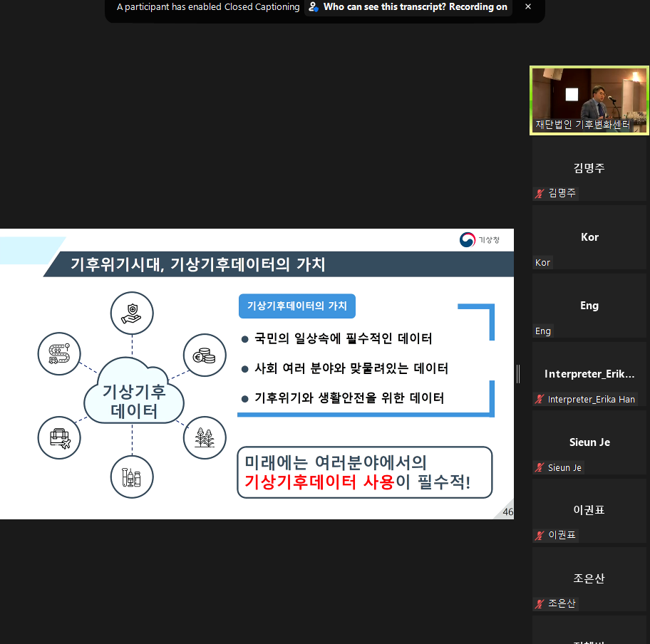Click the muted microphone icon for Interpreter_Erika Han
This screenshot has width=650, height=644.
[539, 399]
